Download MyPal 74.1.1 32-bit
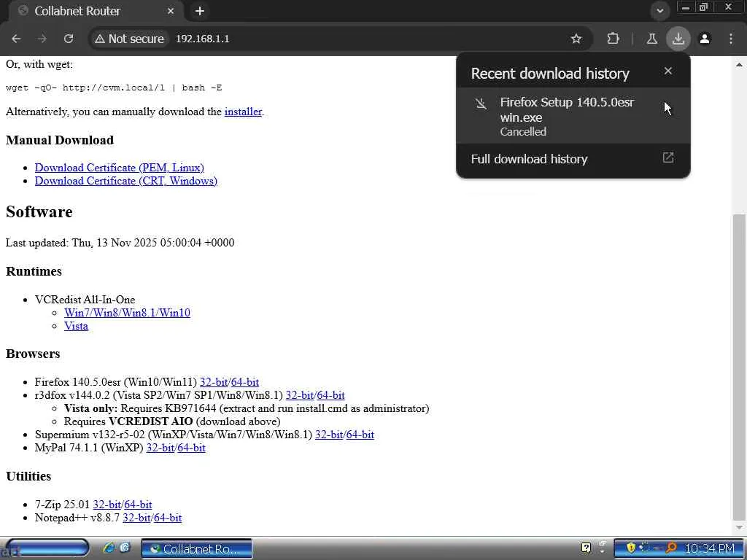747x560 pixels. pyautogui.click(x=160, y=448)
